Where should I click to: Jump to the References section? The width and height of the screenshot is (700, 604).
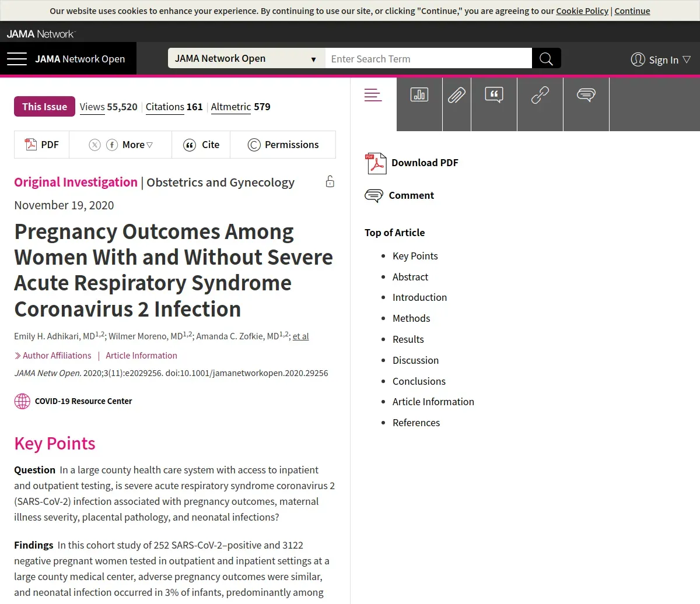tap(416, 423)
